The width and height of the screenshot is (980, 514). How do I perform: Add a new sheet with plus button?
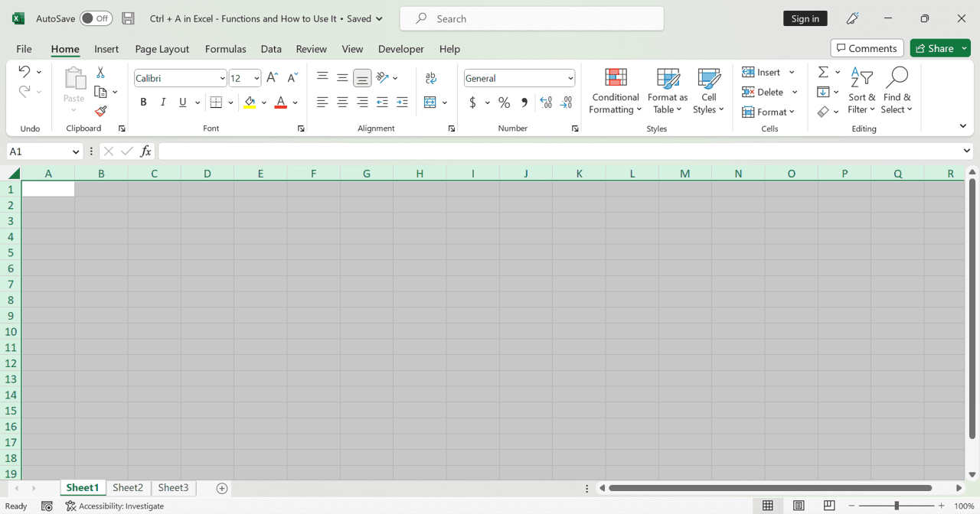tap(222, 488)
